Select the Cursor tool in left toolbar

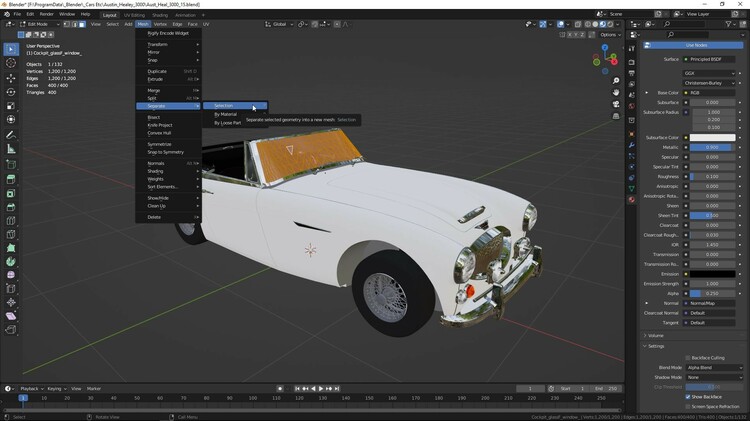[x=11, y=63]
